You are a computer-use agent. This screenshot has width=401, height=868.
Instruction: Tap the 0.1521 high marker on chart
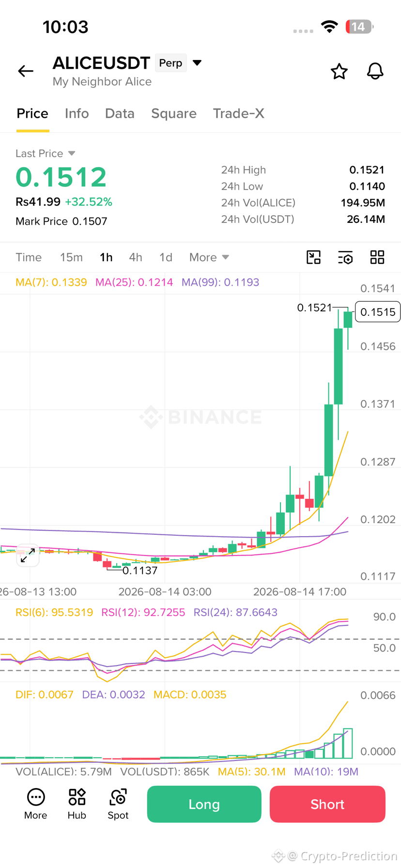(315, 308)
